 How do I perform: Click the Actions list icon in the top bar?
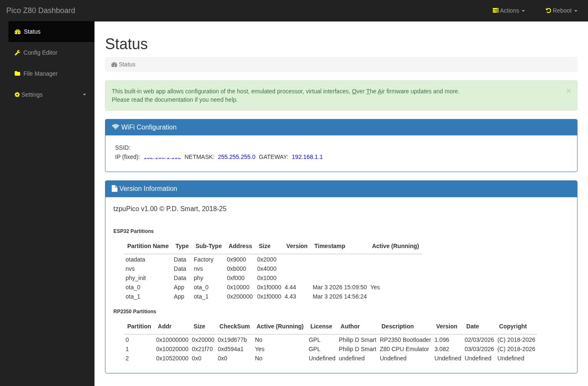(496, 11)
